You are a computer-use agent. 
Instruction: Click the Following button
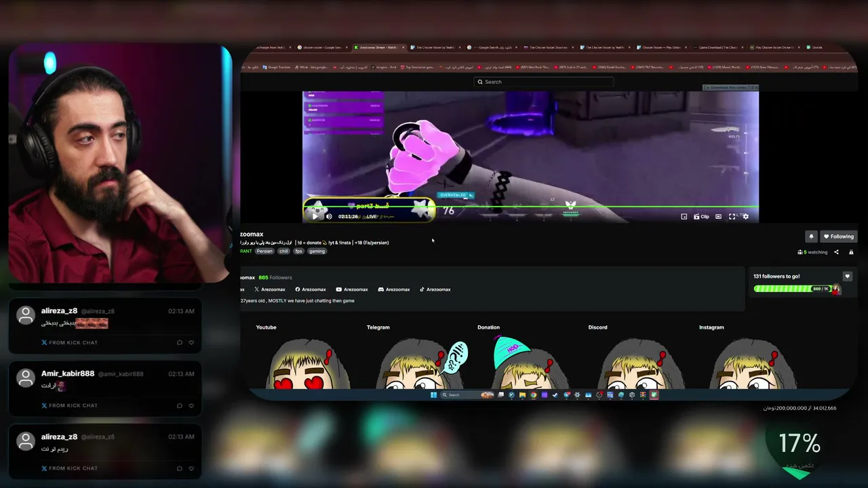pos(838,237)
